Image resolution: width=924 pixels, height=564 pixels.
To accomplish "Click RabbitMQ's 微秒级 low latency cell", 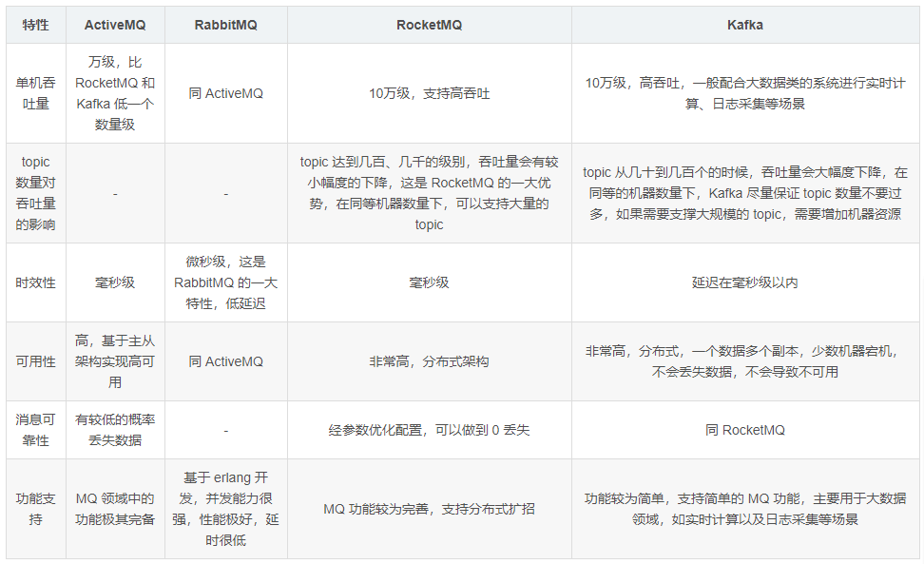I will (x=225, y=282).
